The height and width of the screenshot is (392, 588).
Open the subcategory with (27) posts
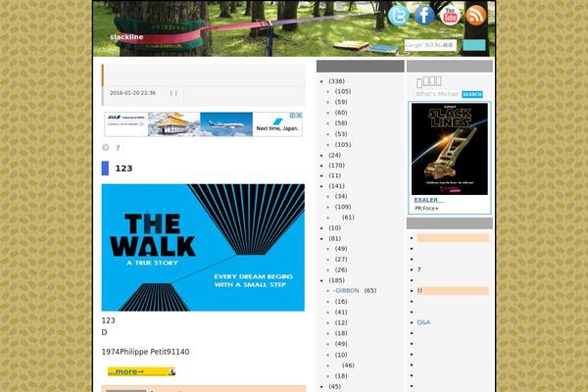click(x=341, y=259)
